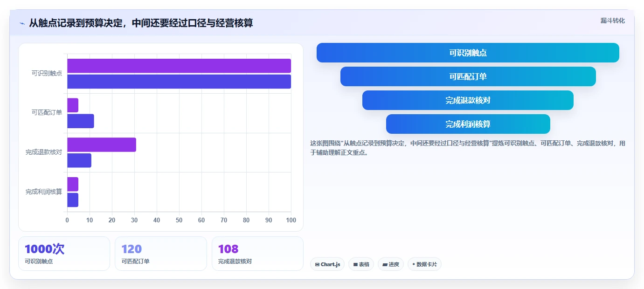Screen dimensions: 644x289
Task: Click the purple bar for 可识别触点
Action: pos(179,66)
